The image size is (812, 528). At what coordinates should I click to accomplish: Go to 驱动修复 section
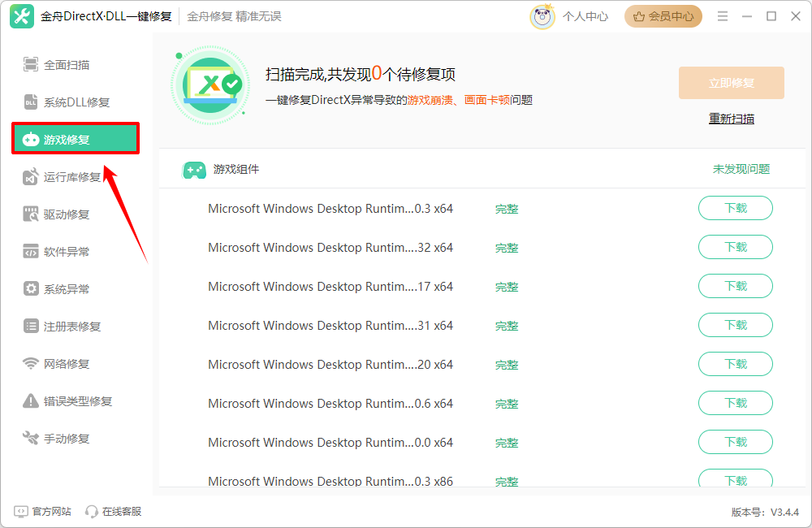[x=67, y=214]
